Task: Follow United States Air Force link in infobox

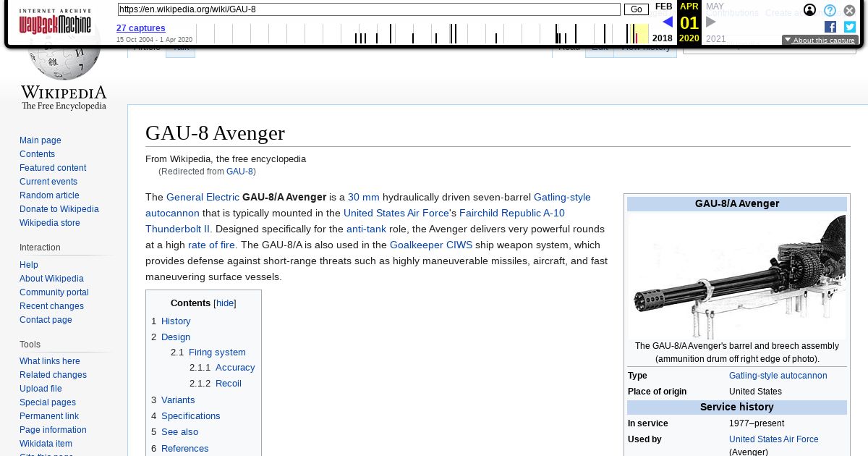Action: pyautogui.click(x=774, y=439)
